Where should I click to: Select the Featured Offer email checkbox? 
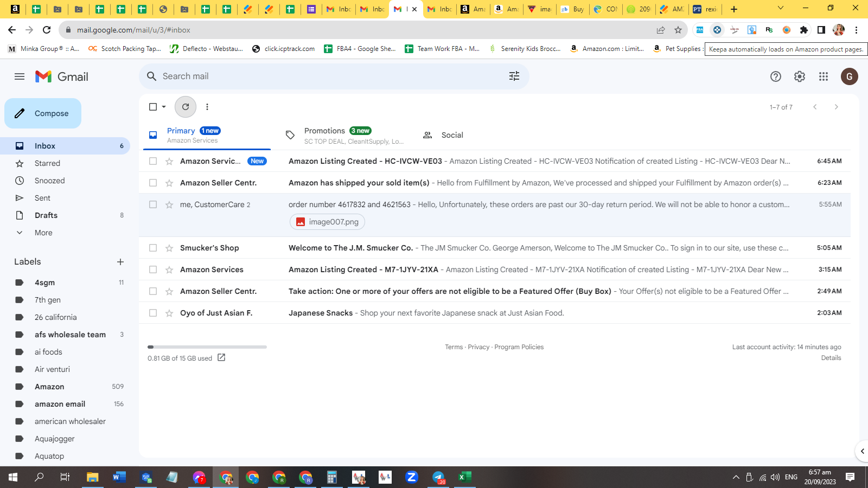pyautogui.click(x=153, y=291)
